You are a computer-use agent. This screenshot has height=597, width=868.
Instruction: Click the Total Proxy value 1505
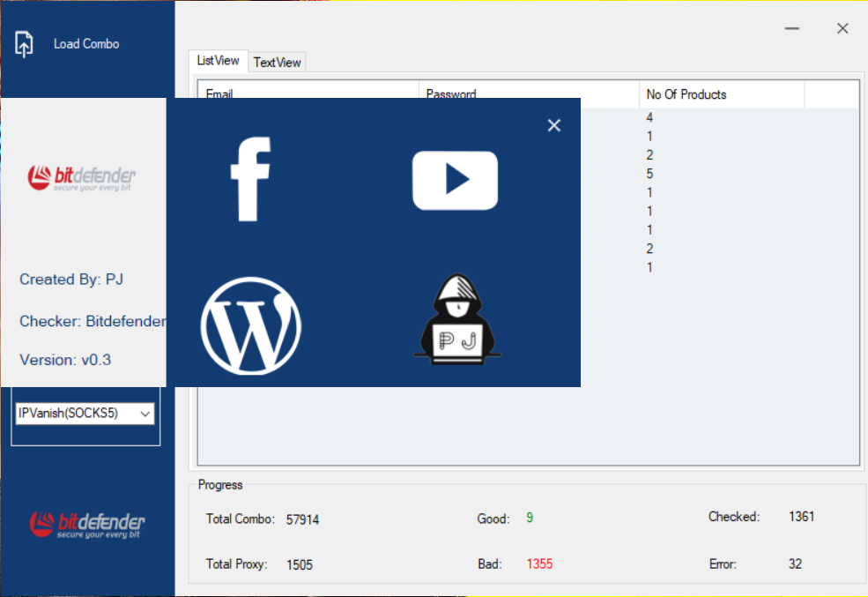coord(300,565)
